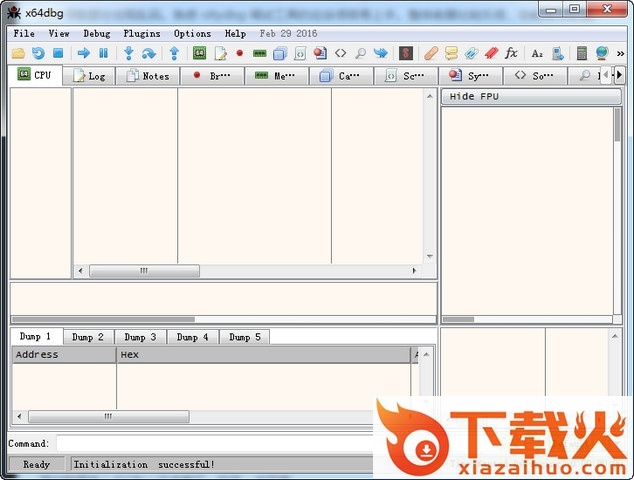Switch to the Log tab
Screen dimensions: 634x480
(89, 76)
